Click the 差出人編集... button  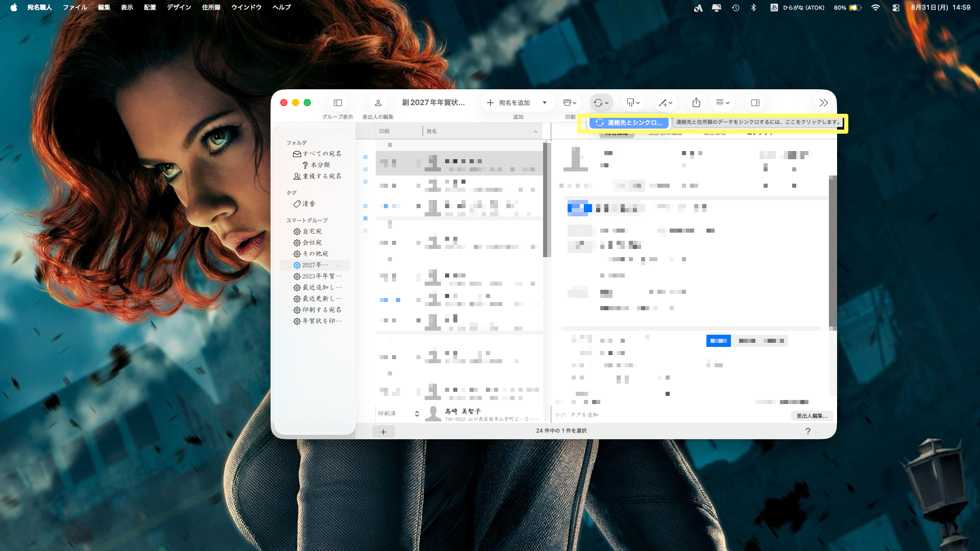click(812, 416)
